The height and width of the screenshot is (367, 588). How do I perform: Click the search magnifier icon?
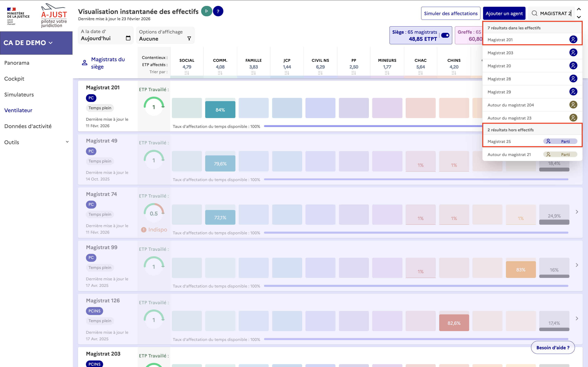coord(534,13)
